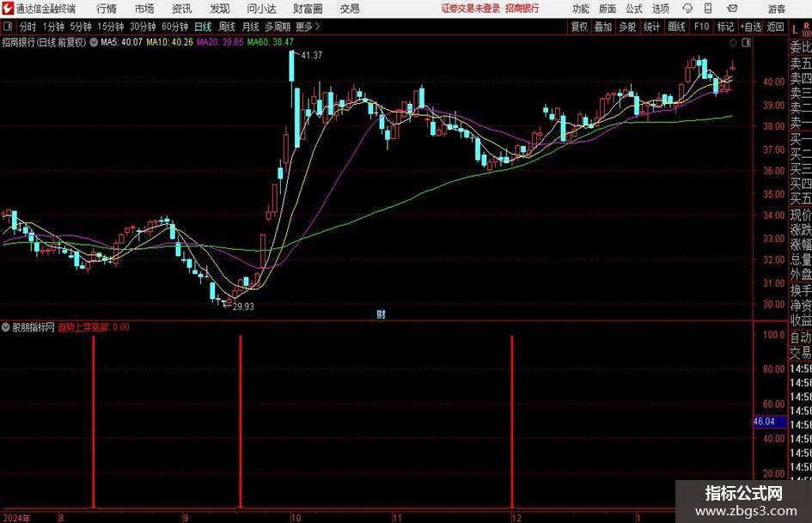Open the 资讯 menu
Image resolution: width=812 pixels, height=523 pixels.
coord(182,9)
